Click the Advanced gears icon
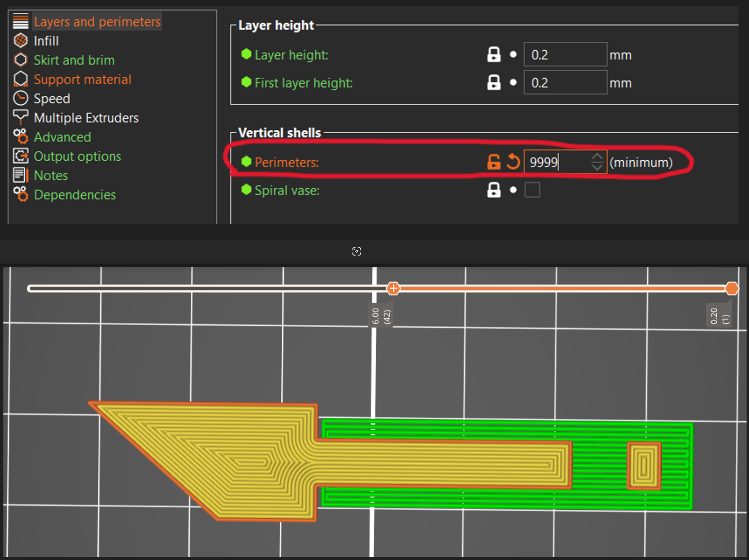Screen dimensions: 749x560 20,137
